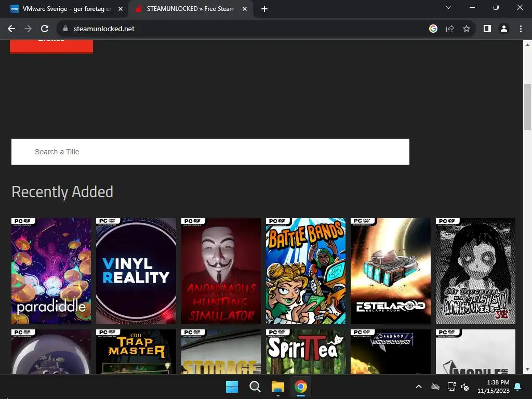Open the Storage game cover
The width and height of the screenshot is (532, 399).
click(221, 352)
